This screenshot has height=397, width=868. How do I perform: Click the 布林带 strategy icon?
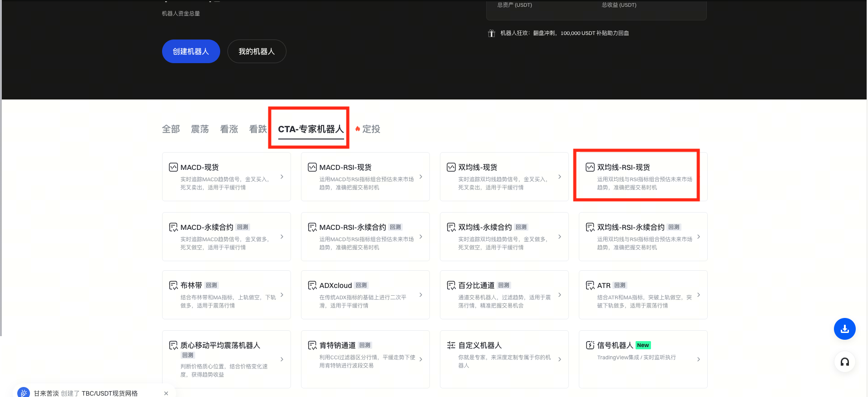point(173,285)
